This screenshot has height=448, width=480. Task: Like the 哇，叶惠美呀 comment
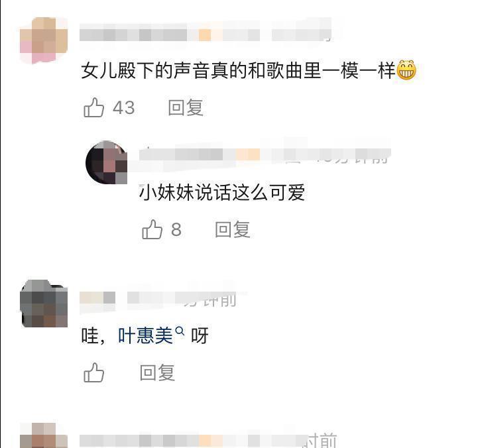click(93, 372)
